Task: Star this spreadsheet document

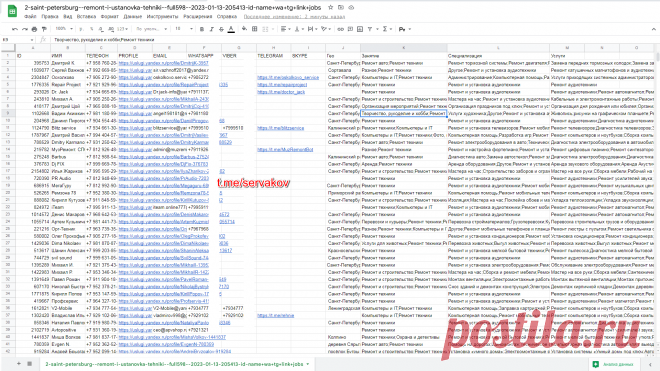Action: point(331,7)
